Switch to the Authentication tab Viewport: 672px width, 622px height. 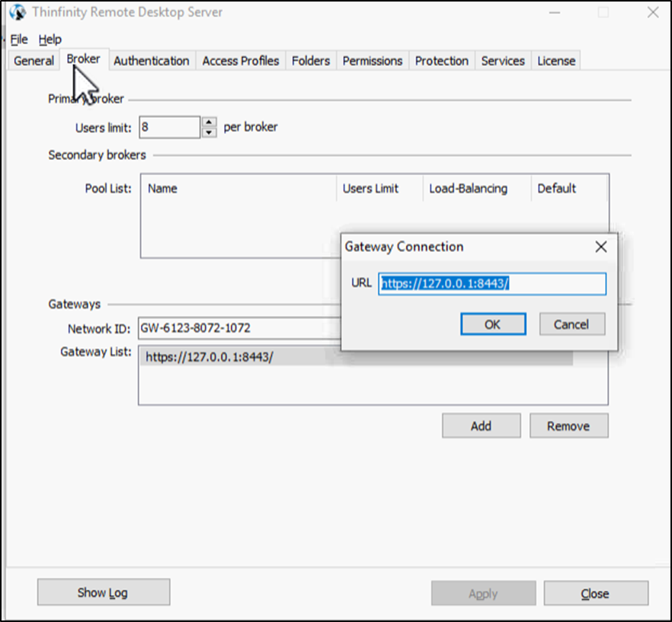click(151, 61)
